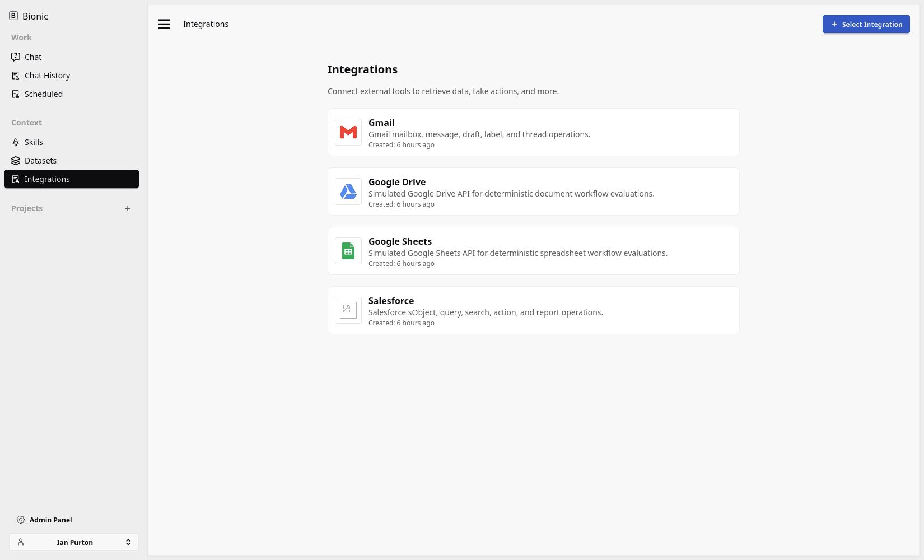Click Created timestamp under Google Sheets
The height and width of the screenshot is (560, 924).
tap(402, 264)
